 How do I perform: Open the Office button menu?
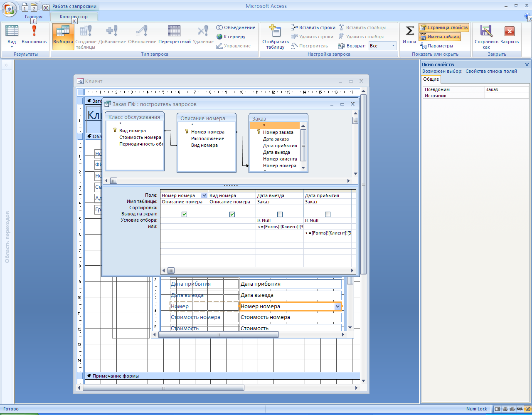pyautogui.click(x=9, y=8)
